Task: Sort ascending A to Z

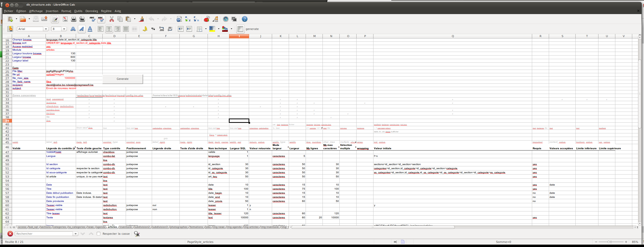Action: tap(188, 19)
